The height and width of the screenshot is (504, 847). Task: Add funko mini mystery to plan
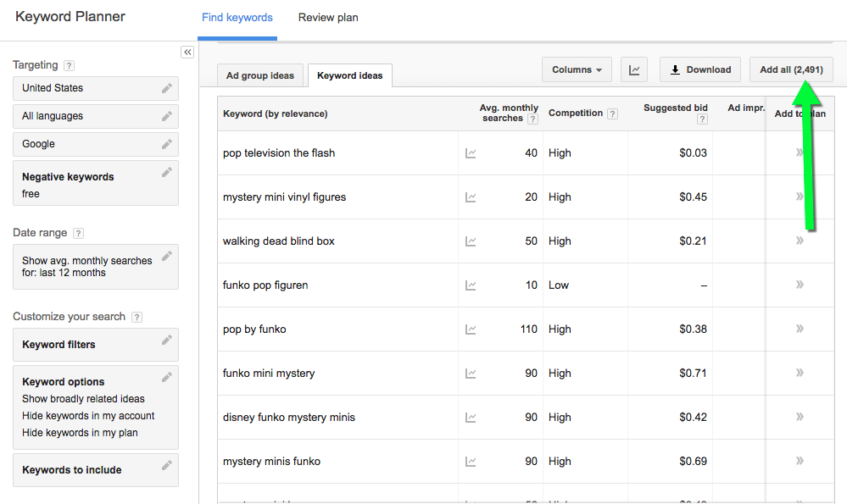800,373
